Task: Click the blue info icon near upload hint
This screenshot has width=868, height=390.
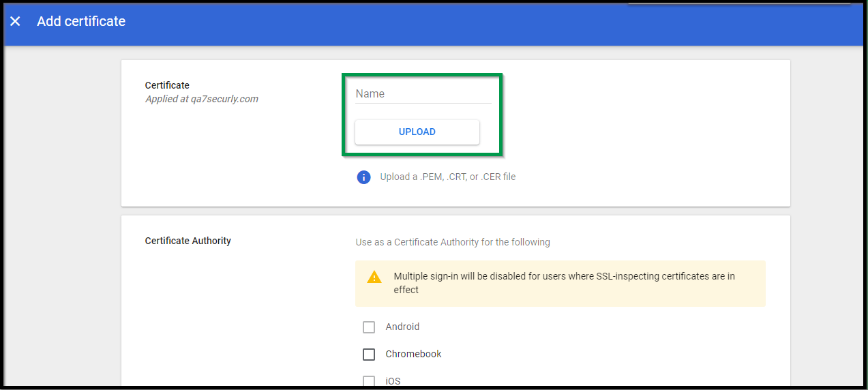Action: [363, 177]
